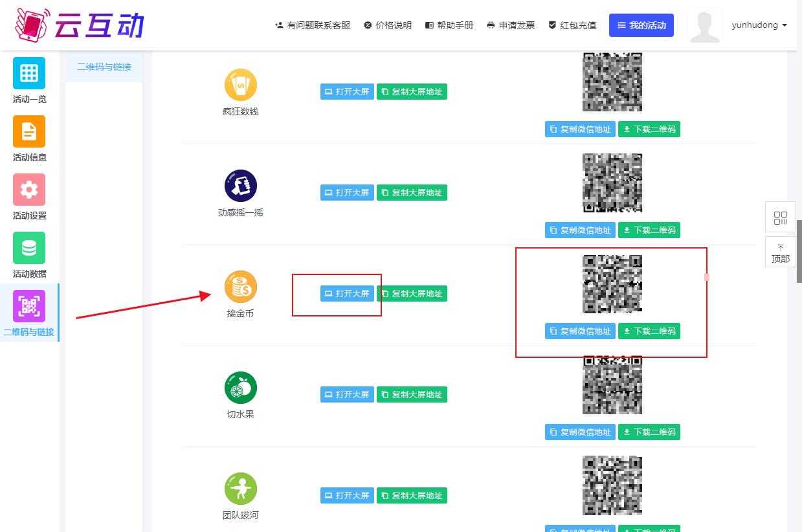Click the 接金币 coin icon

[241, 287]
